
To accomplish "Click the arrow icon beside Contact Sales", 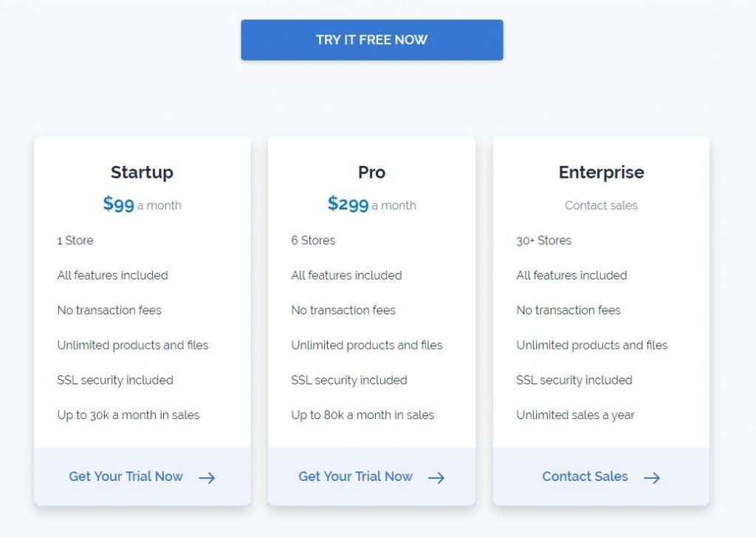I will click(x=651, y=477).
